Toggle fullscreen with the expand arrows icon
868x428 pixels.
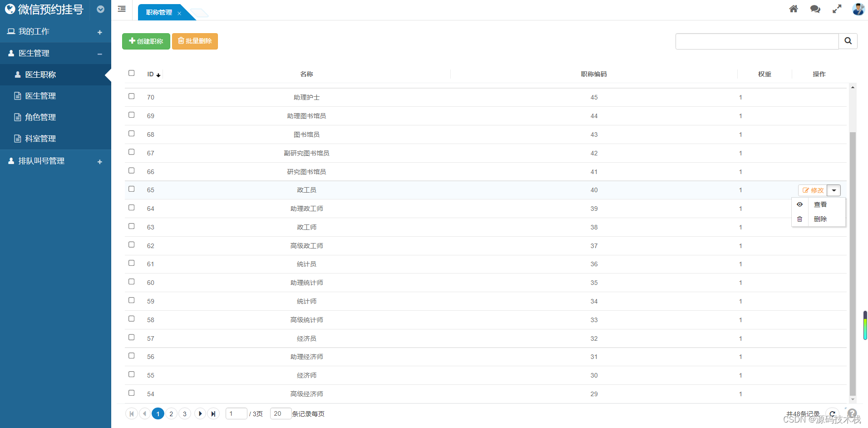837,9
